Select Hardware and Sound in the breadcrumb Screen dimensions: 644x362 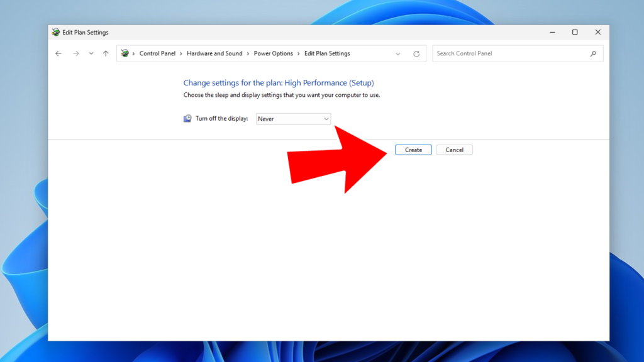coord(214,53)
